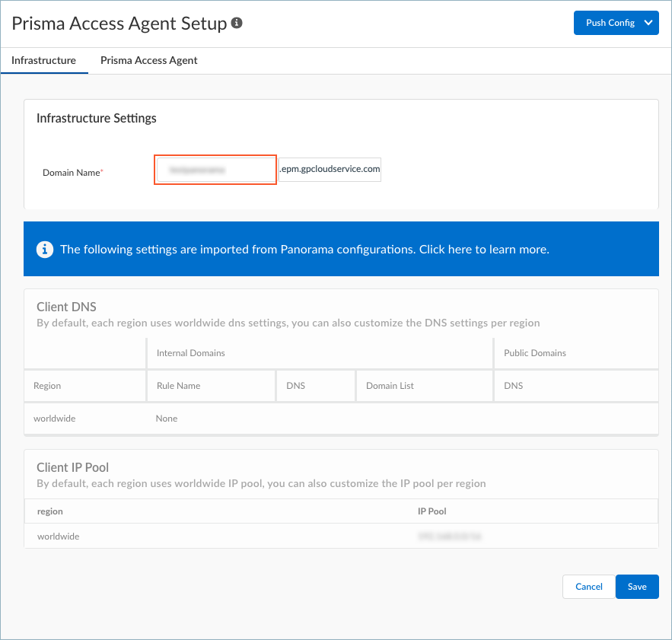Click the Push Config button label
Screen dimensions: 672x640
point(610,23)
